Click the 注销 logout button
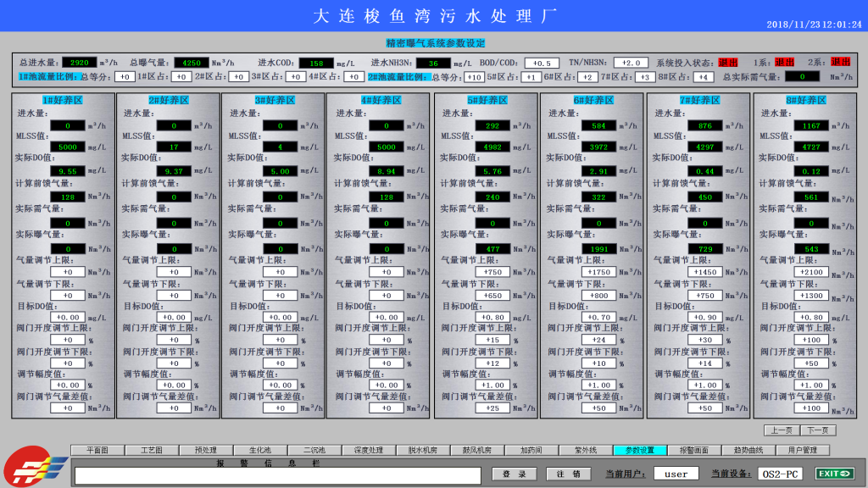 click(569, 474)
